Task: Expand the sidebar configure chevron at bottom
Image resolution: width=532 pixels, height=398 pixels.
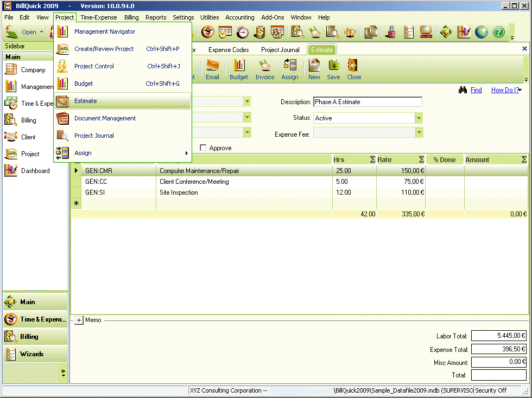Action: click(63, 373)
